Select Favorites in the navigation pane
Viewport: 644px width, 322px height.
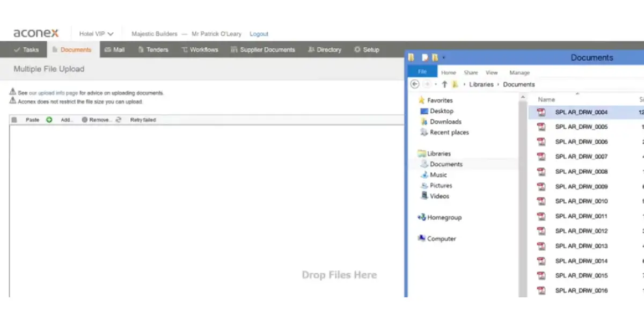pyautogui.click(x=435, y=100)
